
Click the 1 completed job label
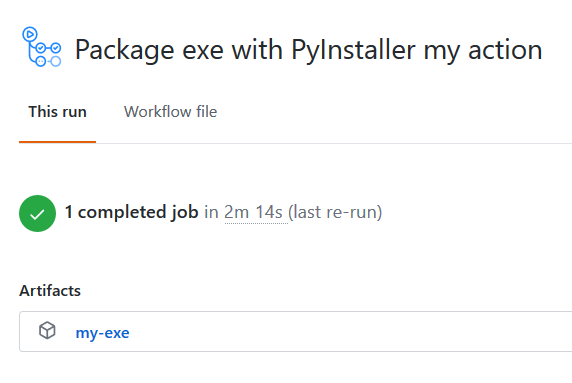[x=131, y=212]
